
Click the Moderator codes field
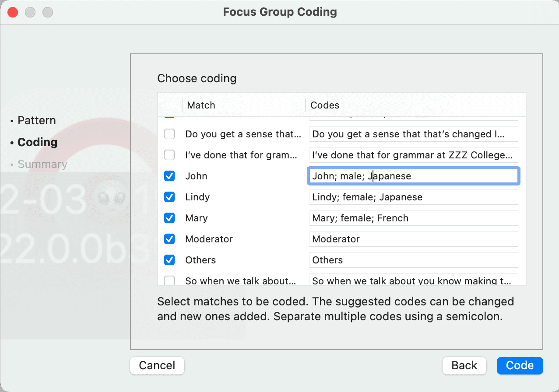[x=414, y=239]
